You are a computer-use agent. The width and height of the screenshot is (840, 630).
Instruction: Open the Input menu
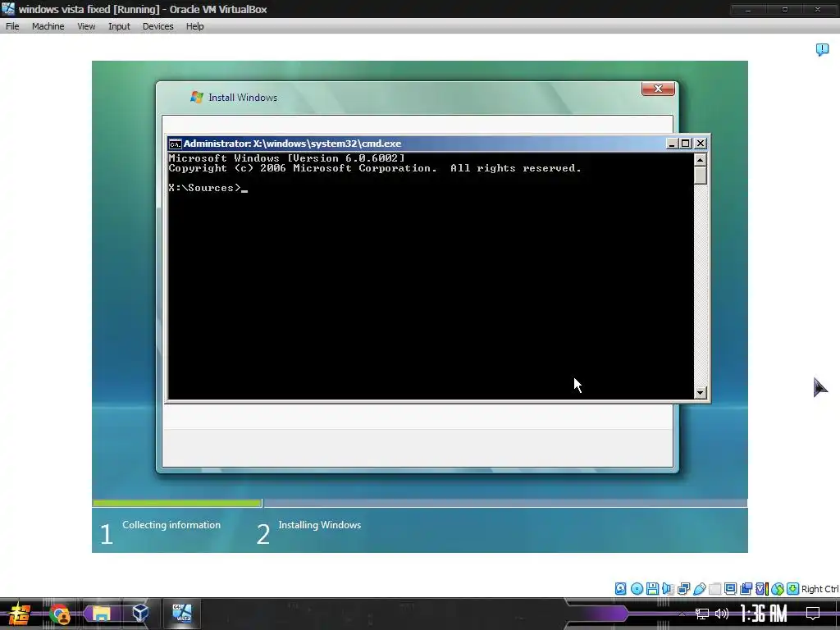[119, 26]
